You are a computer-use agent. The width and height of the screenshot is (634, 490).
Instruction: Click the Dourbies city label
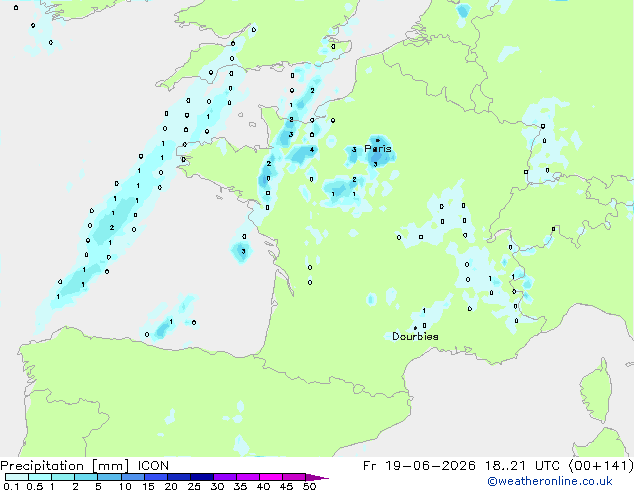[415, 336]
